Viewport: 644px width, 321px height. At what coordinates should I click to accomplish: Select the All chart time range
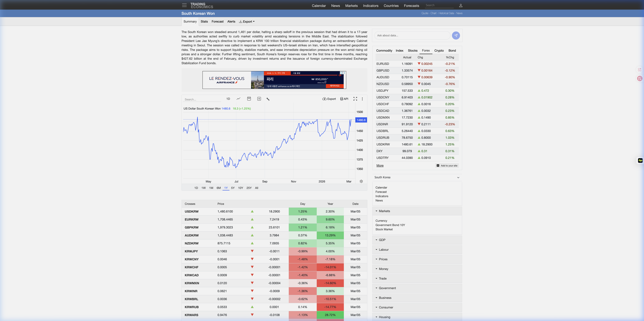click(257, 188)
